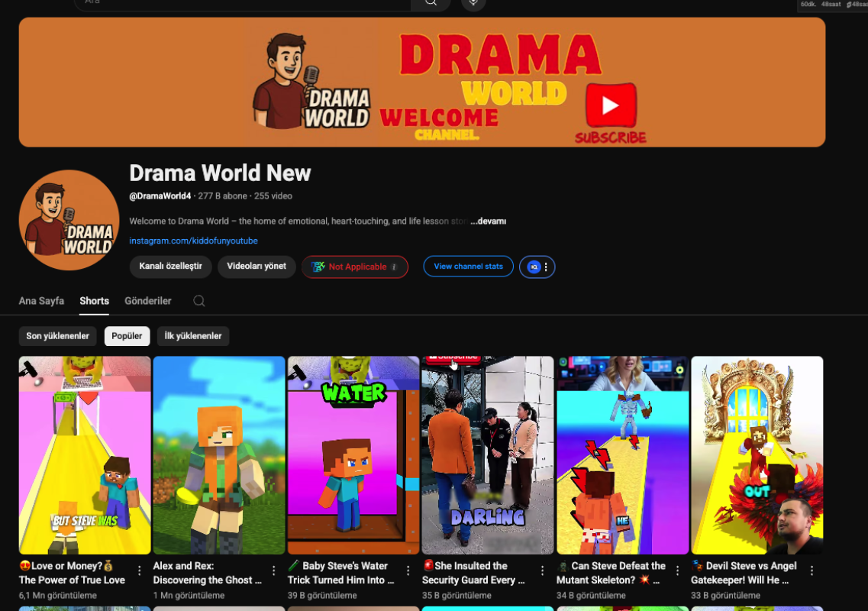Click the '255 video' count text
Screen dimensions: 868x611
tap(273, 196)
